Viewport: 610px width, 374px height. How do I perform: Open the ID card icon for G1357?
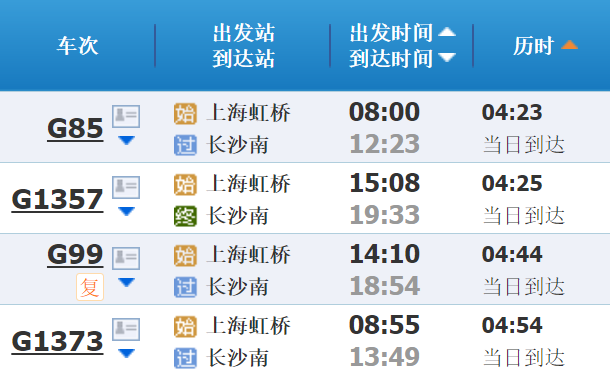[126, 187]
